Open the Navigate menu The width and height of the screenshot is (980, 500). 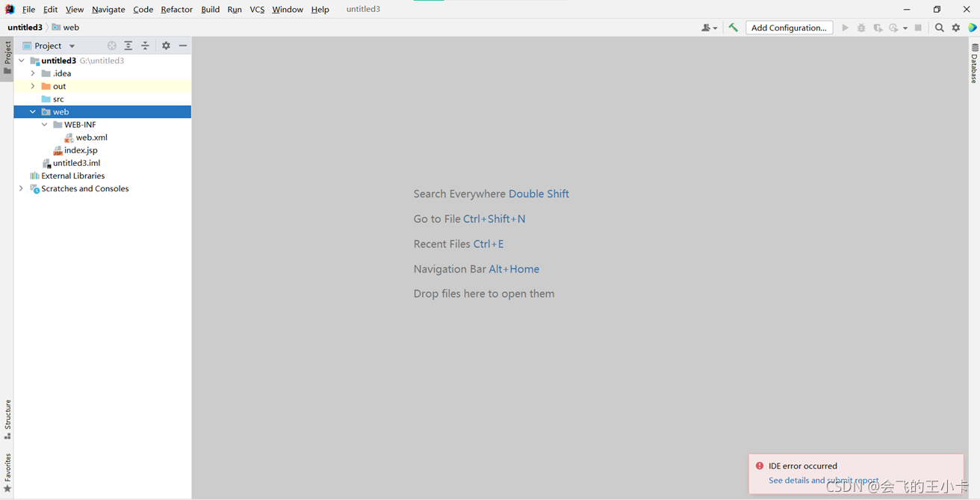pyautogui.click(x=108, y=9)
